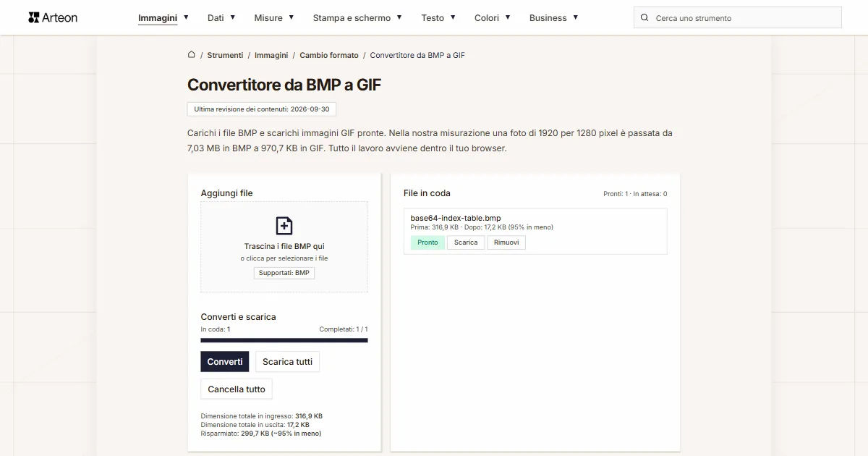Open the Testo menu
This screenshot has width=868, height=456.
pos(433,17)
